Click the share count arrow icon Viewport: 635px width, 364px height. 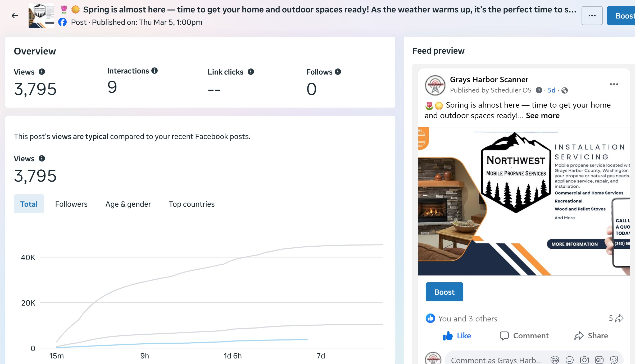619,318
